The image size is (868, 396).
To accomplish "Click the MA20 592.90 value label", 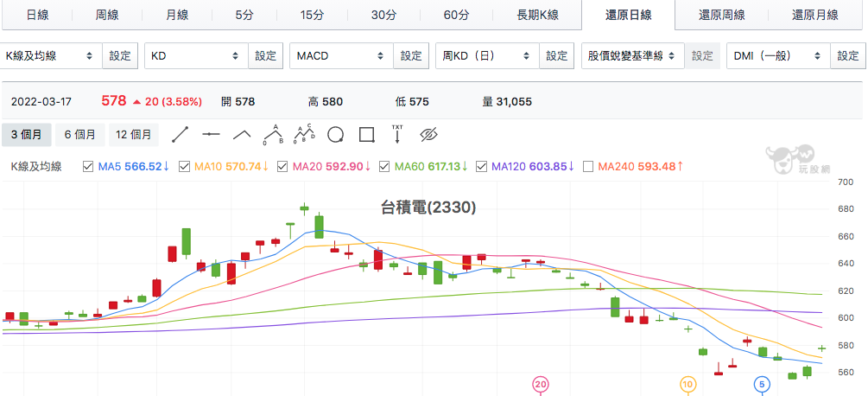I will click(x=332, y=166).
